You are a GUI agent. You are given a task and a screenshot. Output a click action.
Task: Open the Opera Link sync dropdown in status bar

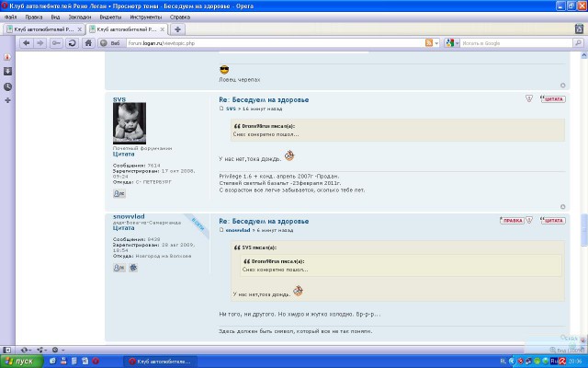[26, 350]
